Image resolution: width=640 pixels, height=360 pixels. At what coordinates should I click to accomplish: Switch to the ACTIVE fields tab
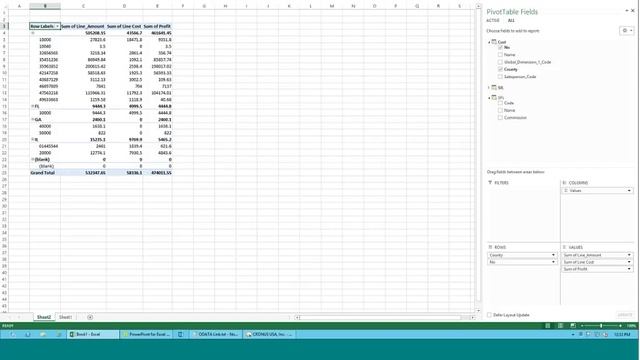[x=493, y=20]
